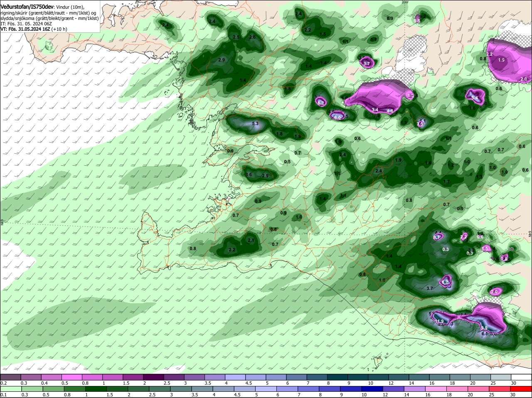Click the snow legend swatch starting at 0.8
Screen dimensions: 532x398
point(92,377)
